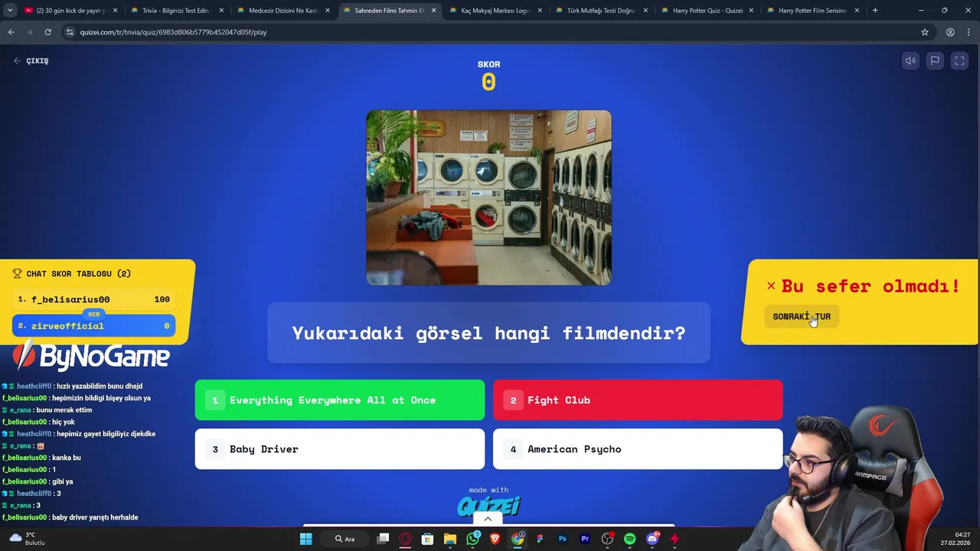This screenshot has width=980, height=551.
Task: Expand the chevron below the Quizei logo
Action: [488, 520]
